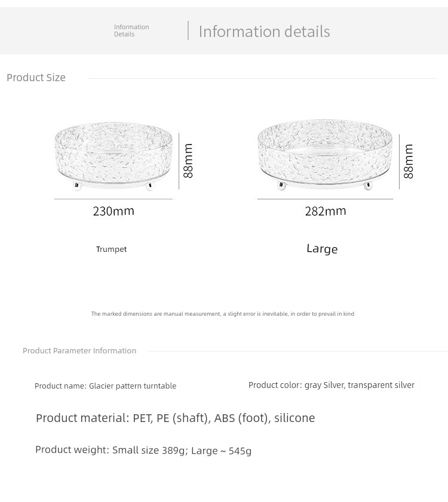Select the "gray Silver, transparent silver" color text
This screenshot has height=502, width=448.
359,385
